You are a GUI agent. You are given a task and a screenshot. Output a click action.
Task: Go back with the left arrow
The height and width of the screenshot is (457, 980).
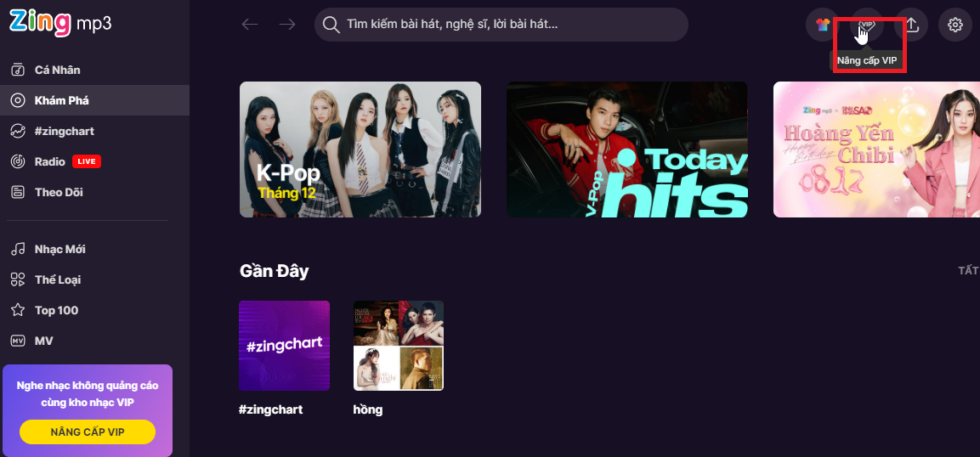249,25
